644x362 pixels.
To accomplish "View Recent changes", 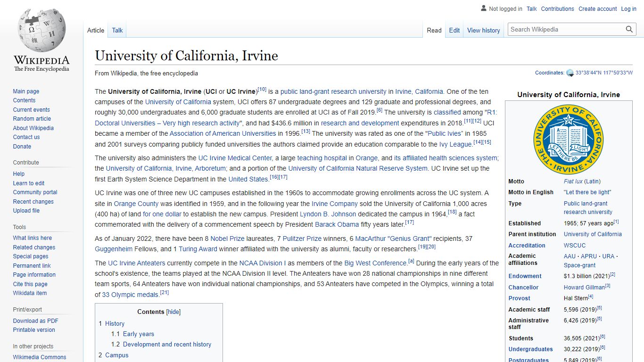I will [33, 202].
